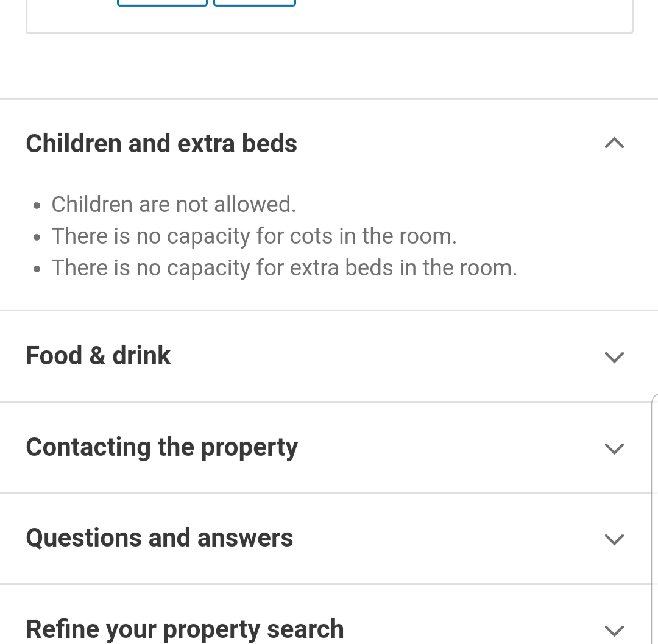Click the Children and extra beds heading
This screenshot has width=658, height=644.
(161, 144)
